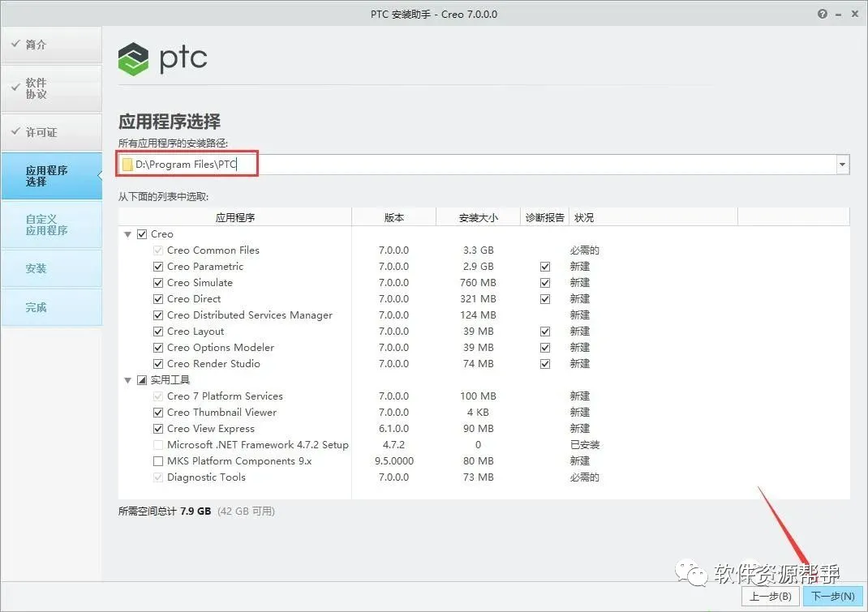Viewport: 868px width, 612px height.
Task: Click the help question mark icon
Action: click(822, 14)
